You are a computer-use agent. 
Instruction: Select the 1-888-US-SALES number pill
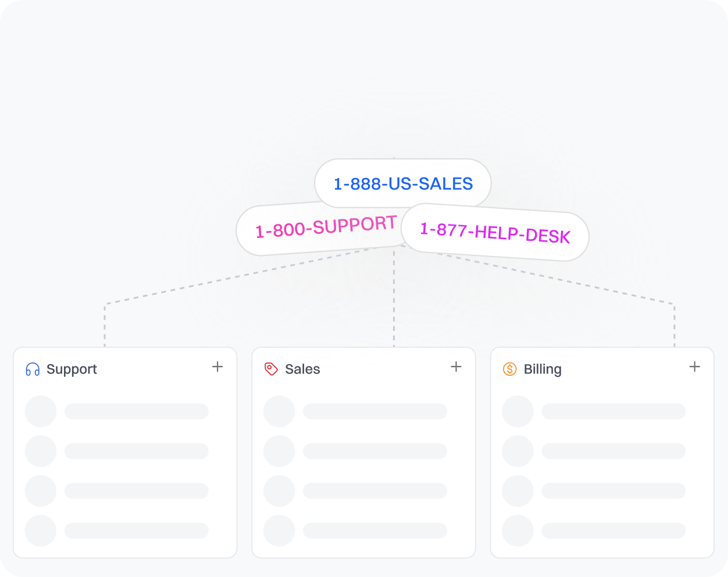point(403,183)
